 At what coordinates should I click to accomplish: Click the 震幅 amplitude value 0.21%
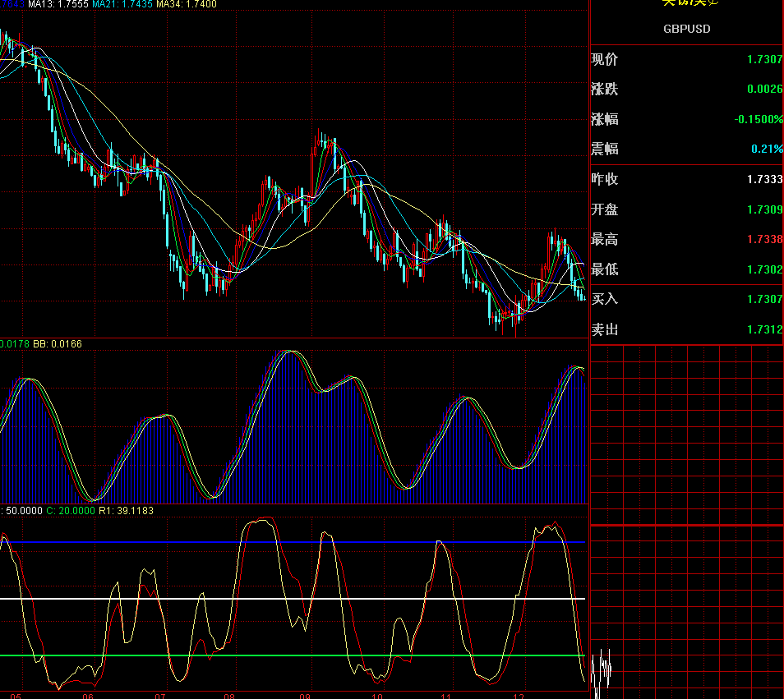point(767,149)
